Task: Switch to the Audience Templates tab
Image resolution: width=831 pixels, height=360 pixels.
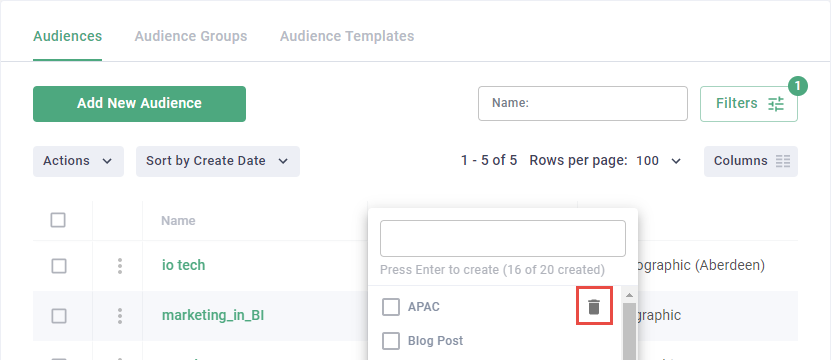Action: coord(347,36)
